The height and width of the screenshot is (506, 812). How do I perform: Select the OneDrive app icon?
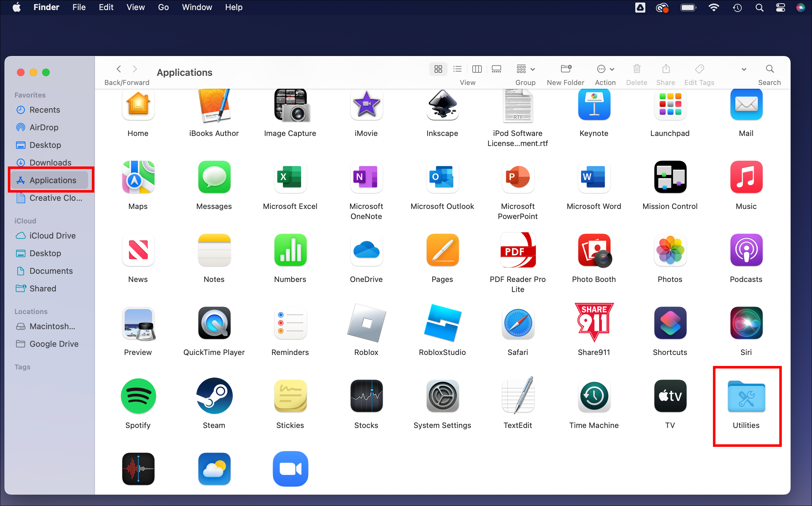tap(366, 250)
